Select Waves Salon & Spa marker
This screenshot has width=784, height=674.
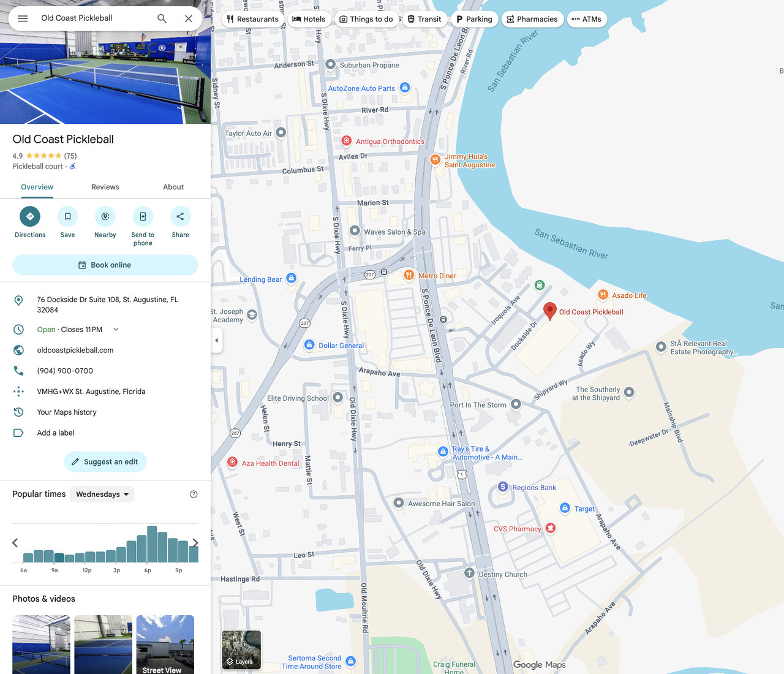coord(355,231)
